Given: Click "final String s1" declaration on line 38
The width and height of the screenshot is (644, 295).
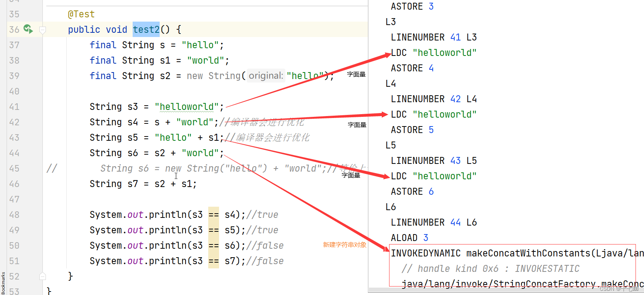Looking at the screenshot, I should (x=130, y=61).
